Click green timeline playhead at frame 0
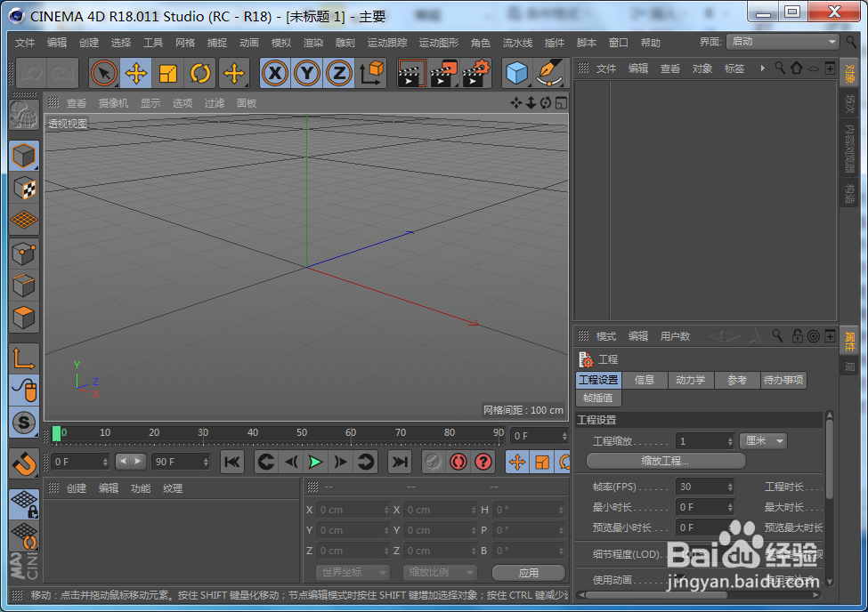This screenshot has width=868, height=612. 56,434
